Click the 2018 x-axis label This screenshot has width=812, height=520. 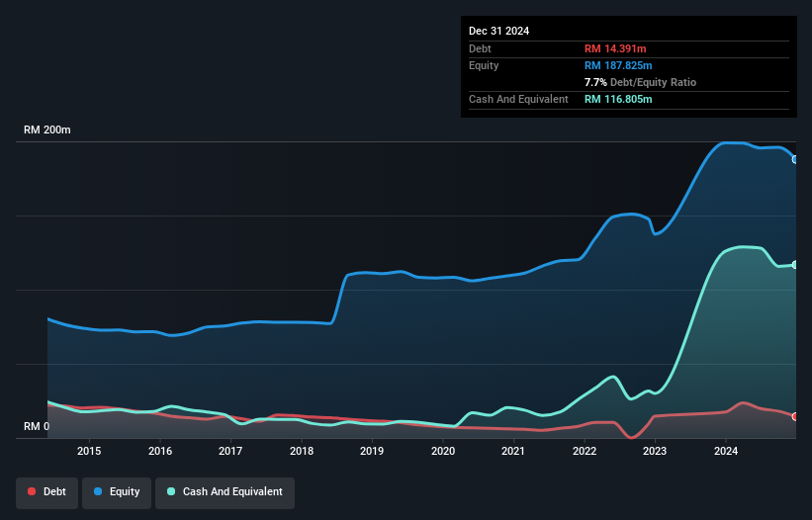coord(302,451)
